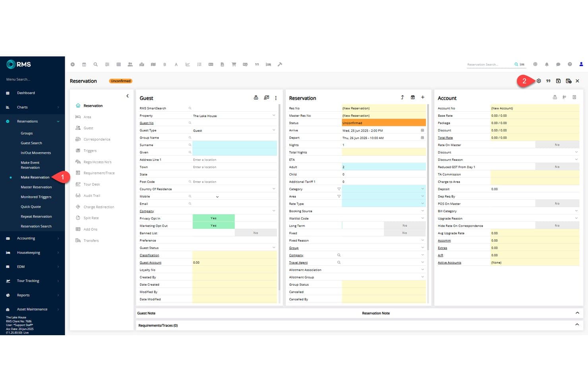588x392 pixels.
Task: Click the Guest No link
Action: point(147,123)
